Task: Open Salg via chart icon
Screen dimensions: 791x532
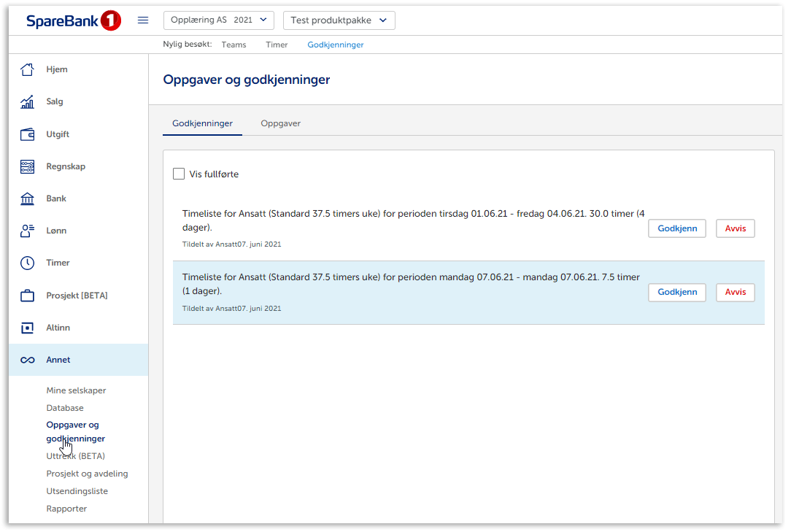Action: pos(27,102)
